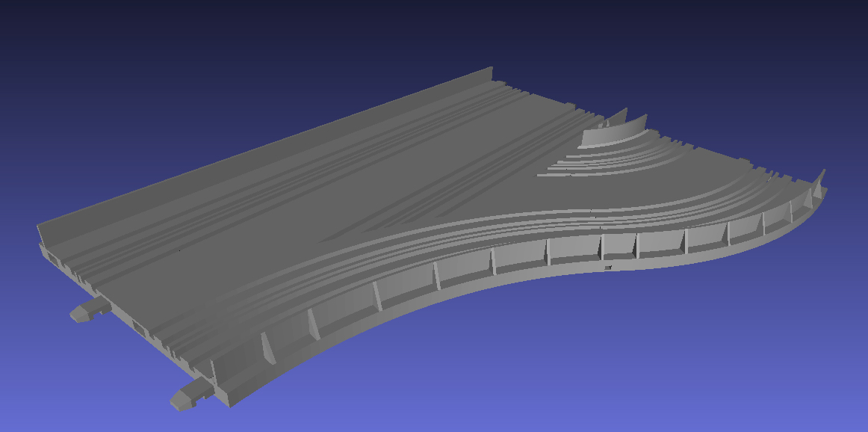Click the small notch on curved side wall
Viewport: 868px width, 432px height.
[x=608, y=267]
